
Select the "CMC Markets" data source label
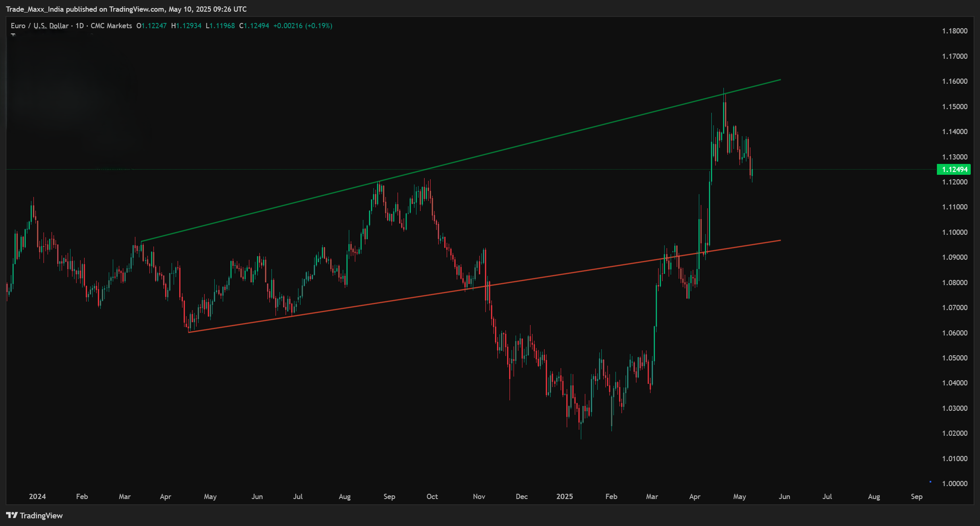pyautogui.click(x=110, y=25)
